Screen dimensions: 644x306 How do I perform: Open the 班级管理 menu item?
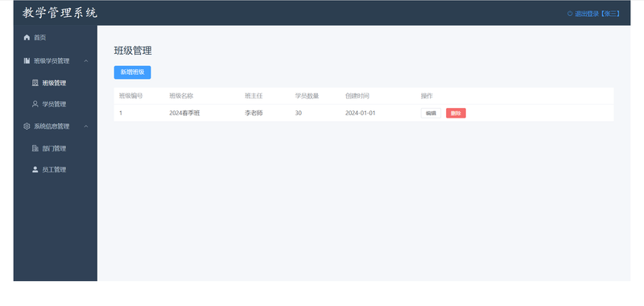pos(56,83)
